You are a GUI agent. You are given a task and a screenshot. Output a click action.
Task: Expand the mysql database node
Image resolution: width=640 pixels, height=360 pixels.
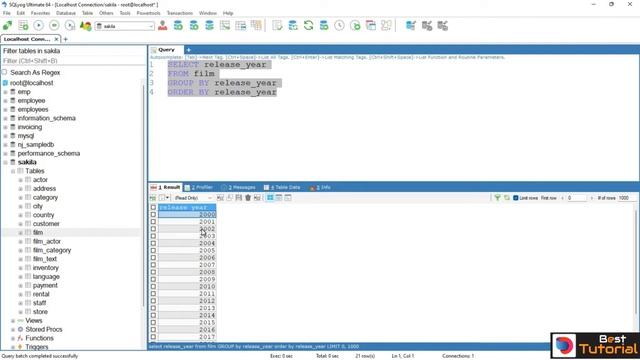click(5, 136)
